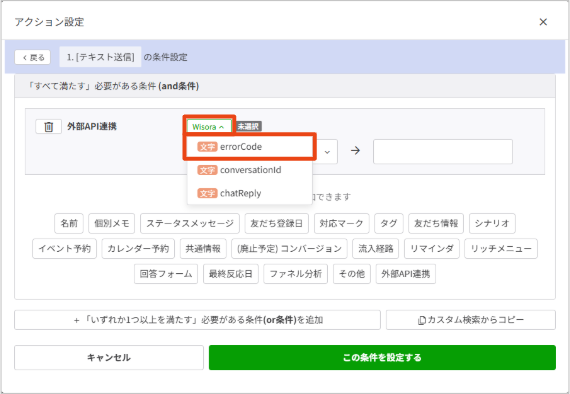This screenshot has width=570, height=394.
Task: Add the 流入経路 condition
Action: [x=376, y=249]
